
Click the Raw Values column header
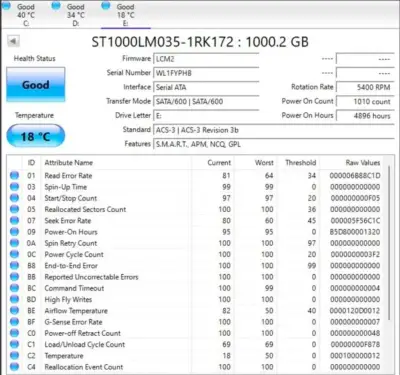pos(363,163)
